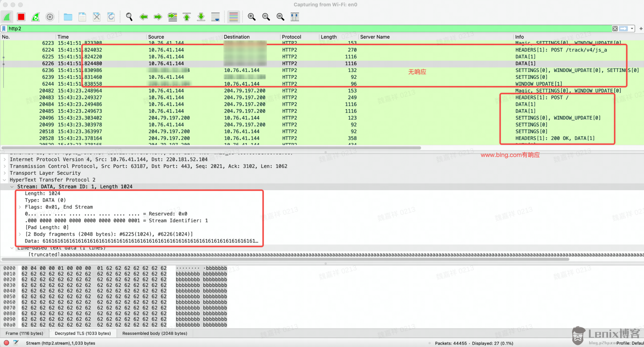
Task: Jump to the last packet
Action: pos(201,17)
